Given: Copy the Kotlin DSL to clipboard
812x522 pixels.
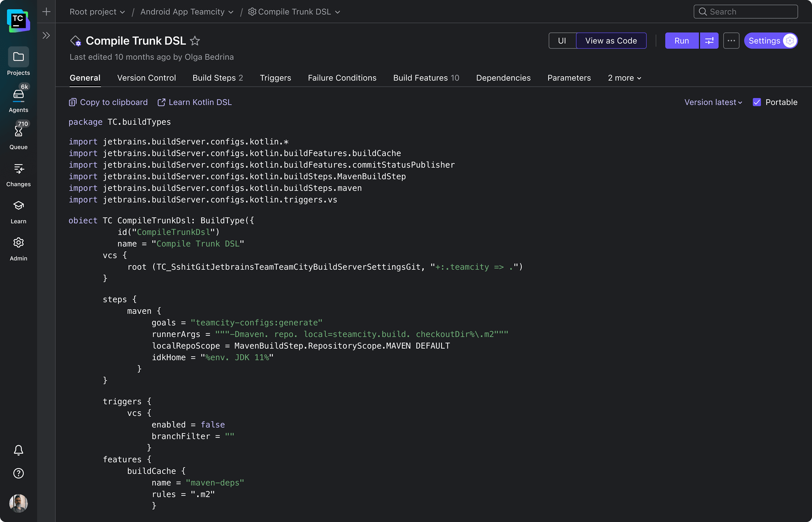Looking at the screenshot, I should tap(108, 102).
